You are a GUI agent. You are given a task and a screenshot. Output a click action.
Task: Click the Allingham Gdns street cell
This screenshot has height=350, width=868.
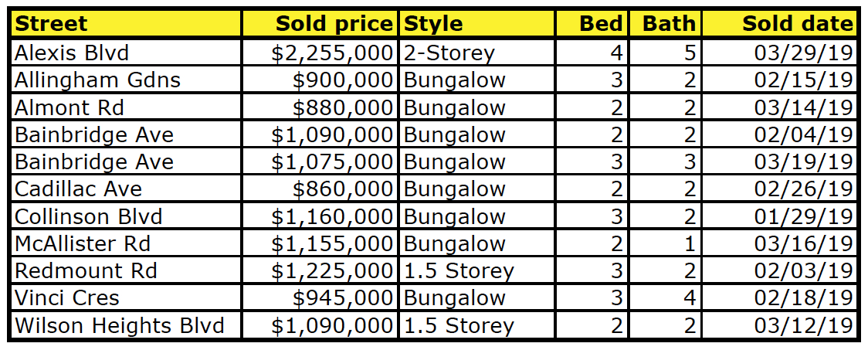coord(126,80)
